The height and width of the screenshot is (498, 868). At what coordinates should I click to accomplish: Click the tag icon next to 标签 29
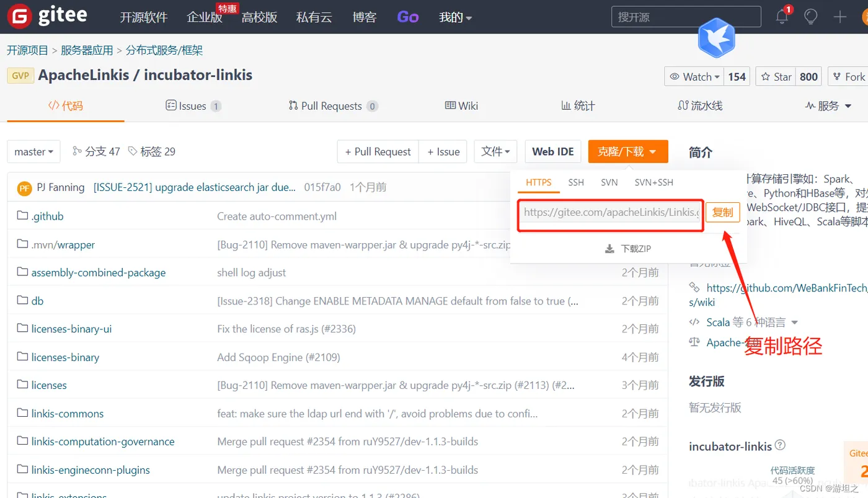[x=133, y=151]
